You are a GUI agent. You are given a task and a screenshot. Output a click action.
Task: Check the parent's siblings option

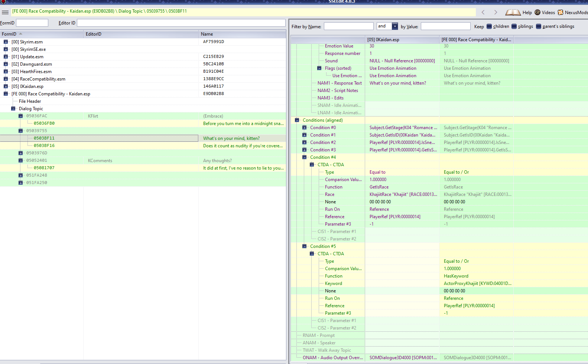(x=539, y=26)
